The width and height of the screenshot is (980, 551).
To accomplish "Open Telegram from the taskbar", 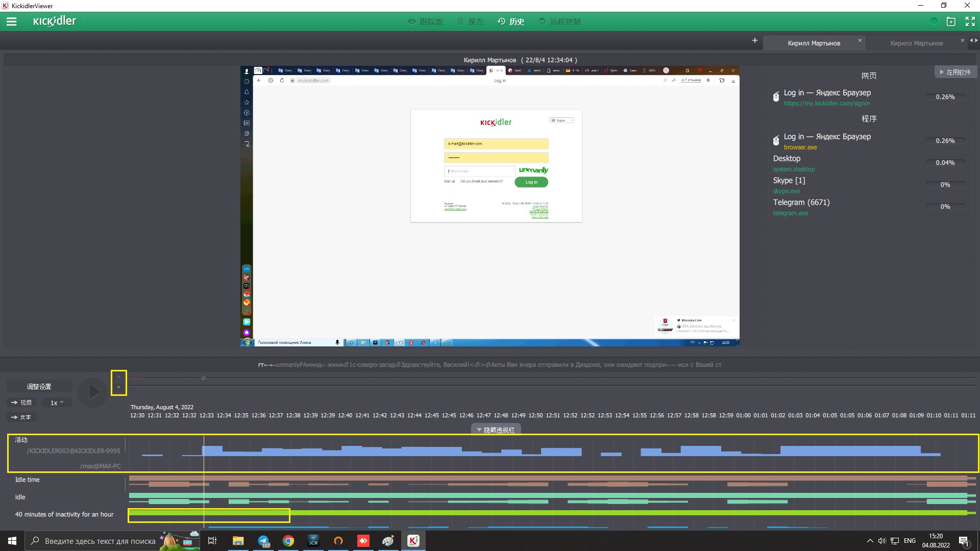I will [x=263, y=541].
